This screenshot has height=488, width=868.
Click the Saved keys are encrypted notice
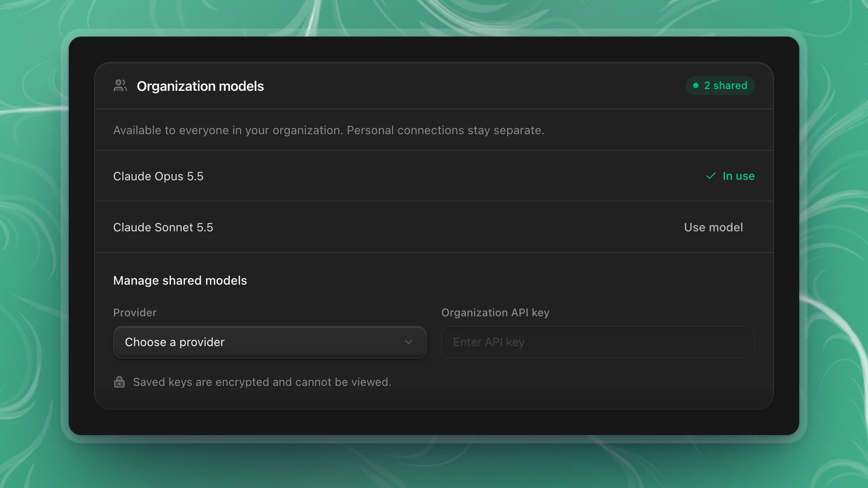coord(262,382)
